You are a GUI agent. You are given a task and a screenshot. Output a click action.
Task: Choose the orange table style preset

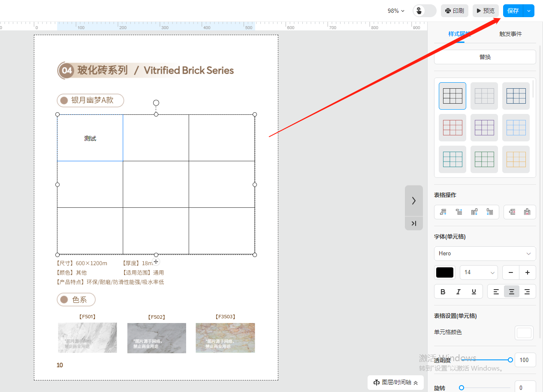point(516,159)
